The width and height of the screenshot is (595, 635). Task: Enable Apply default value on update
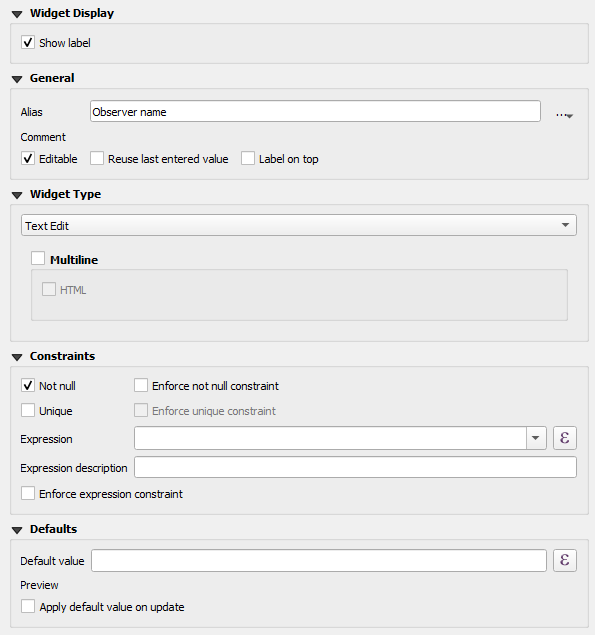tap(28, 606)
